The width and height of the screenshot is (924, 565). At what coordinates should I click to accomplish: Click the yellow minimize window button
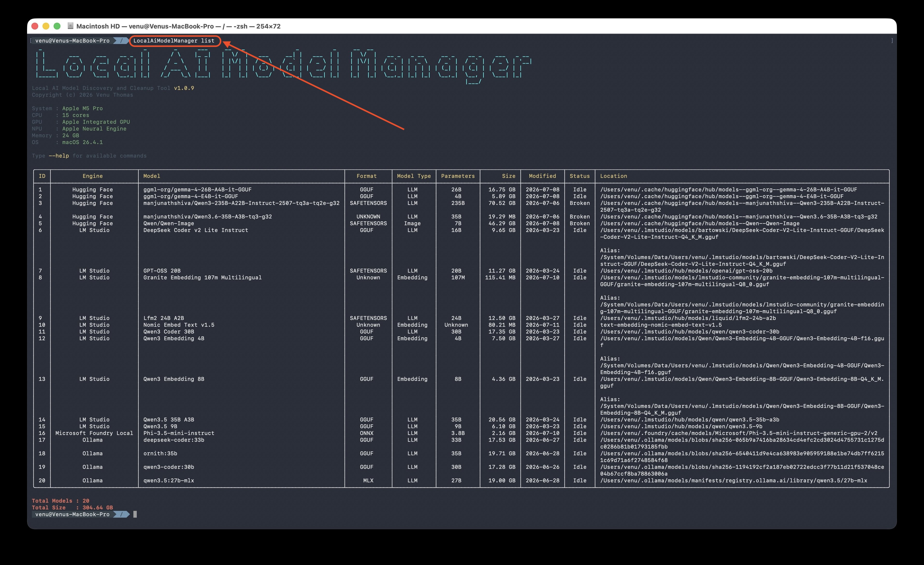click(46, 26)
